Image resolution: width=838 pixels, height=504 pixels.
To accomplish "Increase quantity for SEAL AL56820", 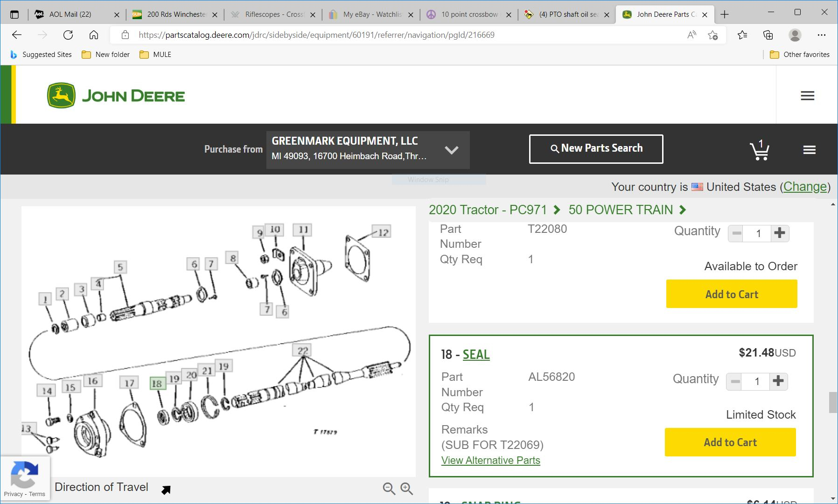I will [778, 381].
